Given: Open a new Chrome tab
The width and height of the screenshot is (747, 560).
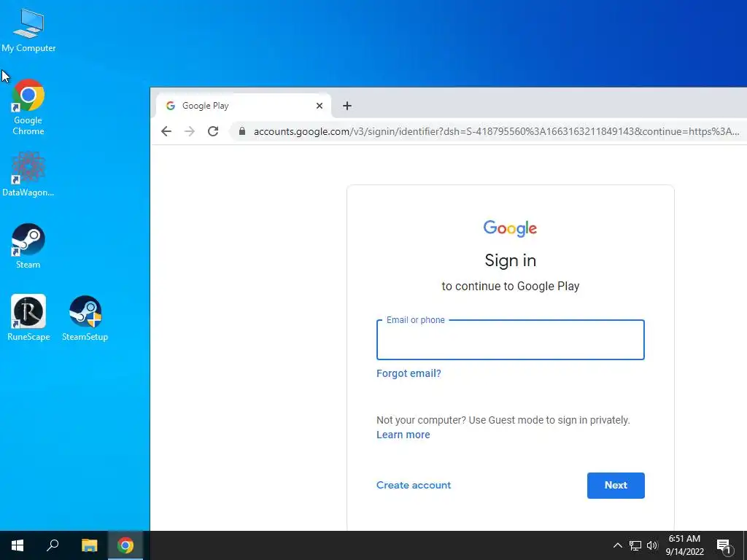Looking at the screenshot, I should click(x=347, y=106).
